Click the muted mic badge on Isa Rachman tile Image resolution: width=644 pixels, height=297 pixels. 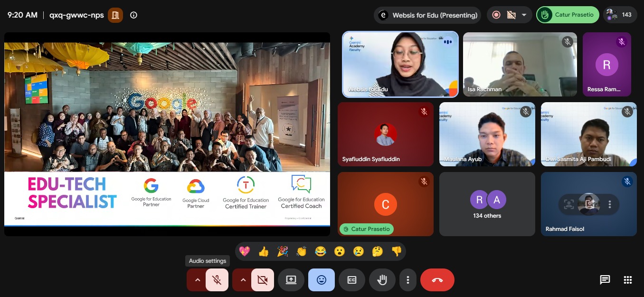tap(567, 42)
